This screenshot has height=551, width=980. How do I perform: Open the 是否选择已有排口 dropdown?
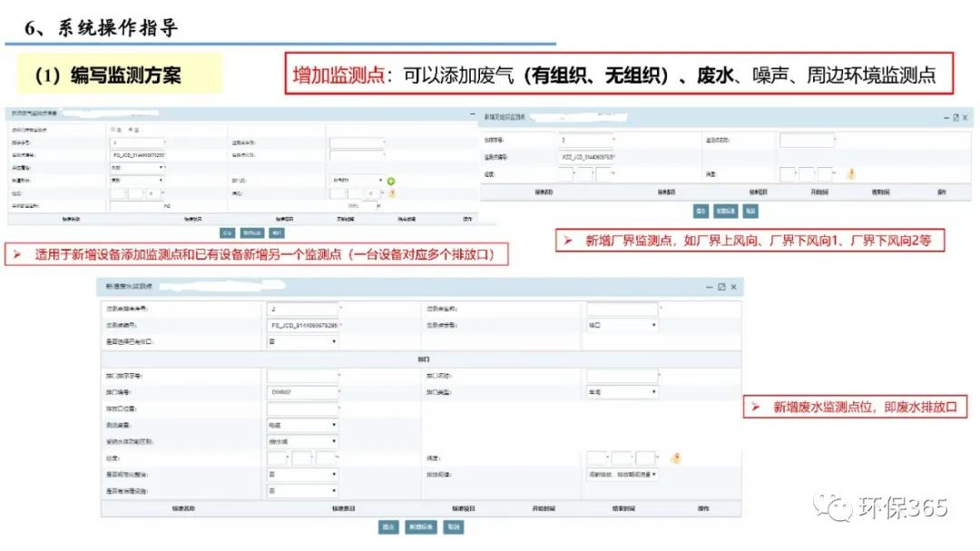coord(302,342)
